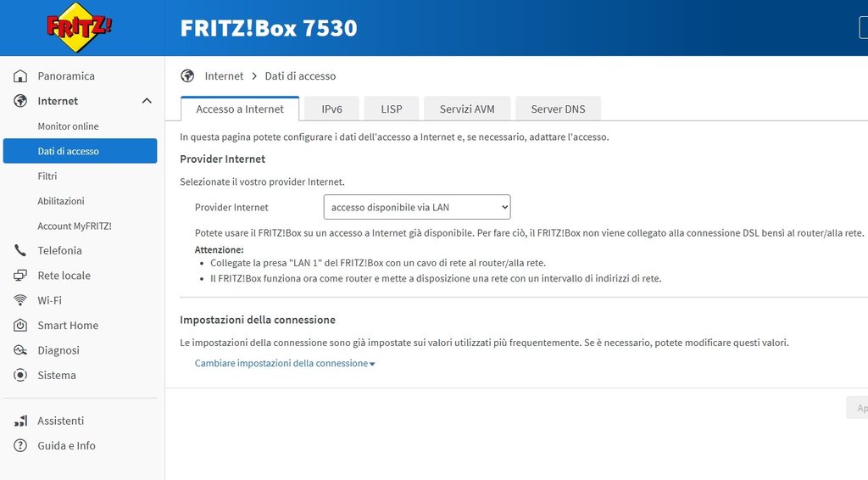Click the FRITZ!Box 7530 title

(269, 28)
